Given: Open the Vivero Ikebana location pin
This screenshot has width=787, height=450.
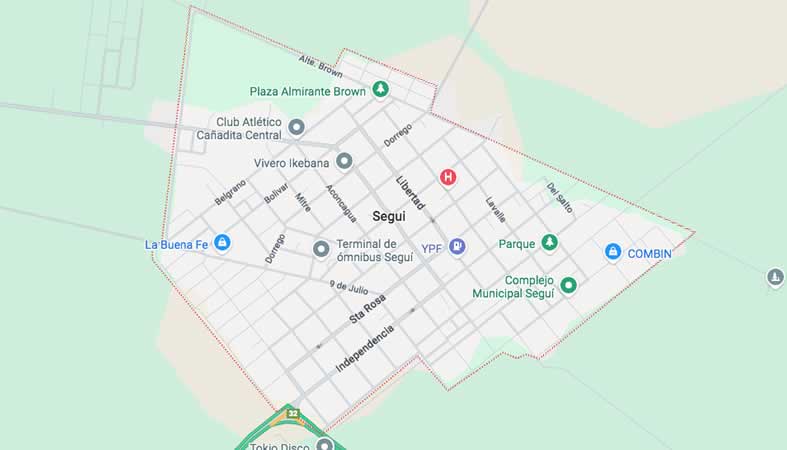Looking at the screenshot, I should click(344, 161).
